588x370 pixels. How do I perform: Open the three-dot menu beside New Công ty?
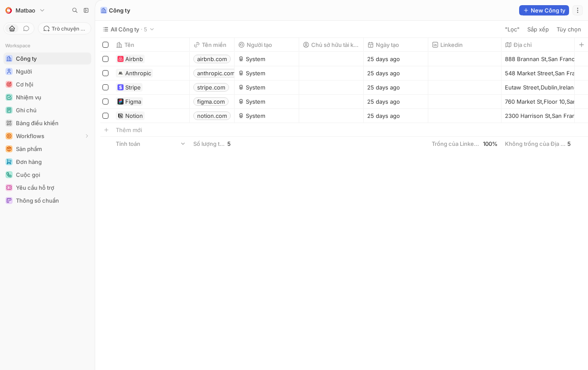[x=578, y=10]
